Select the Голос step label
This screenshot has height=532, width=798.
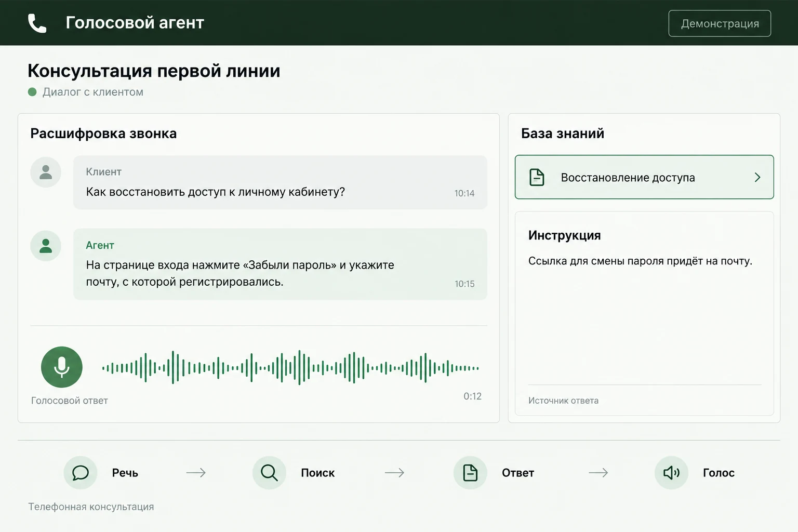pos(719,473)
